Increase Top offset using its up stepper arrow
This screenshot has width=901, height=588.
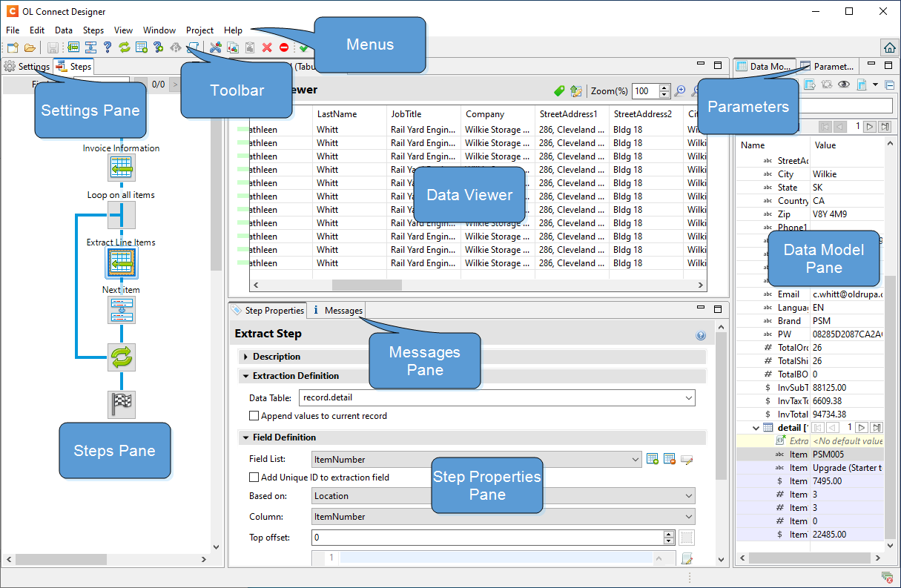tap(668, 534)
